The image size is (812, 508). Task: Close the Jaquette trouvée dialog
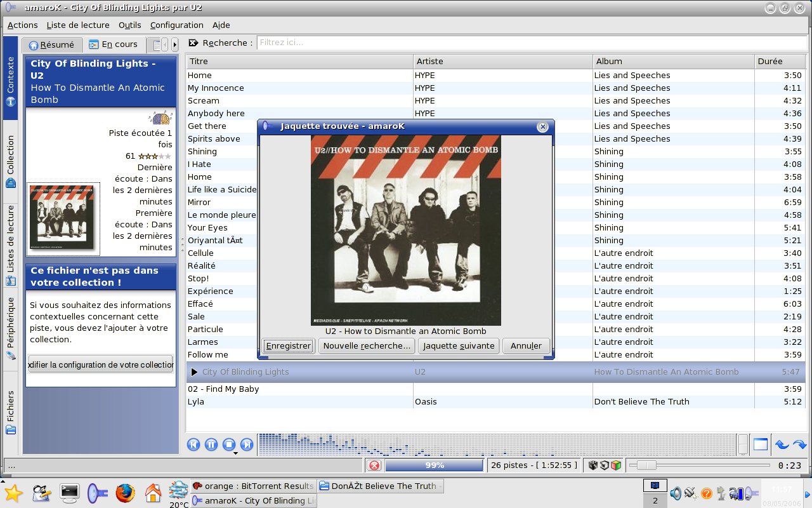pos(542,126)
